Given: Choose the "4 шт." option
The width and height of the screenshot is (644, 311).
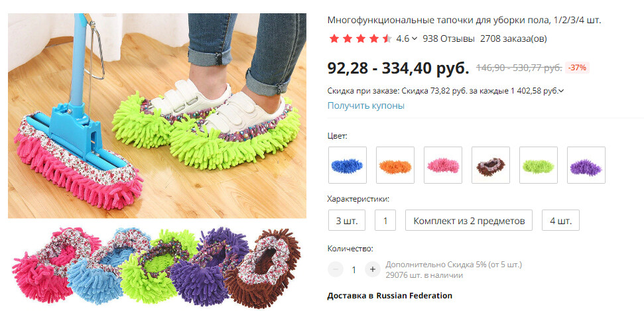Looking at the screenshot, I should click(560, 220).
